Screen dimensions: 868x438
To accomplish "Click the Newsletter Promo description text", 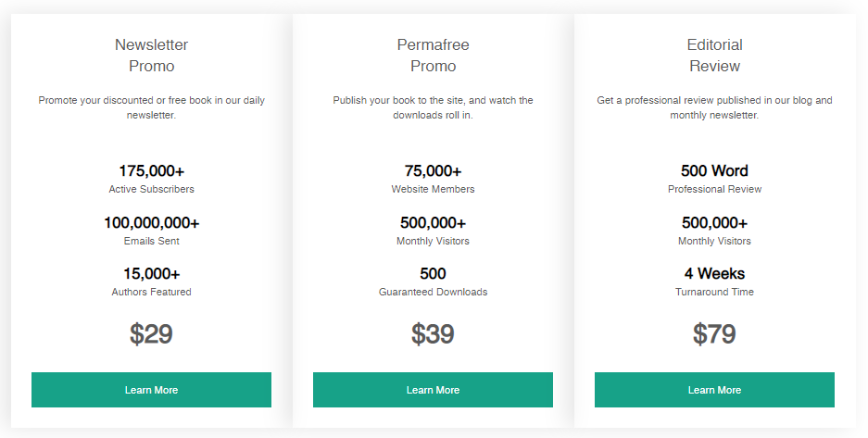I will coord(151,107).
